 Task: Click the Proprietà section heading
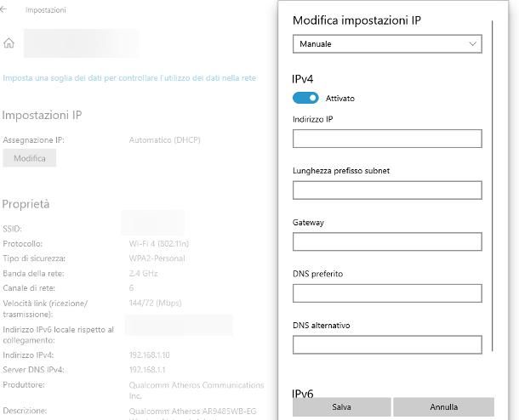tap(26, 204)
